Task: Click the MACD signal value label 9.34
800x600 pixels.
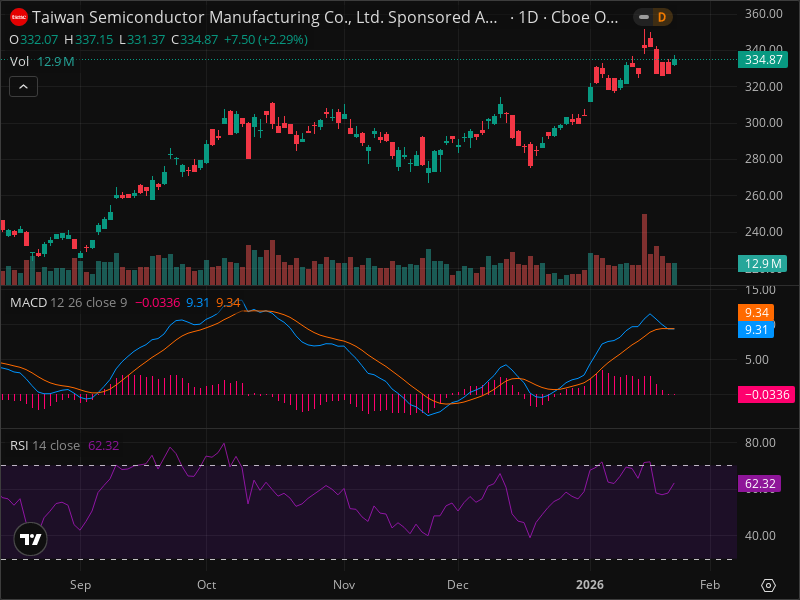Action: (x=756, y=312)
